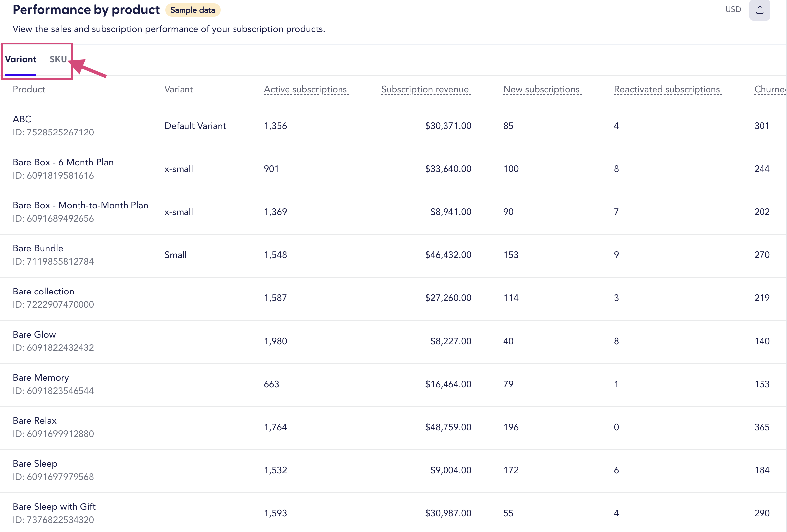Click the Bare collection product name
The width and height of the screenshot is (787, 532).
pyautogui.click(x=43, y=291)
